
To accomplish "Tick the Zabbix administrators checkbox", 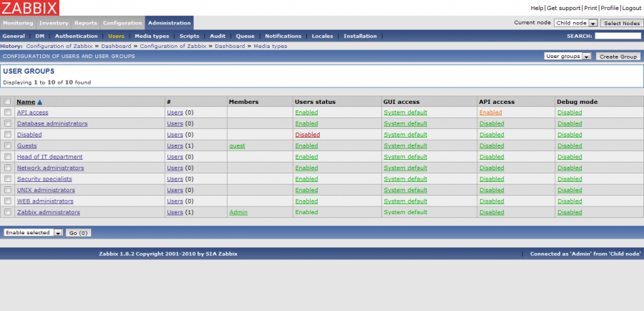I will [7, 212].
